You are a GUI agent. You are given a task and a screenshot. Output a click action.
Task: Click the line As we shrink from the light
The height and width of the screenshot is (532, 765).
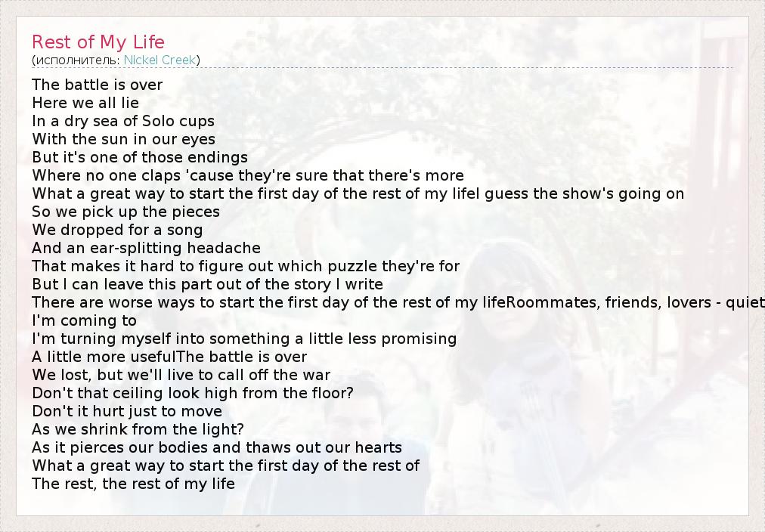(138, 429)
